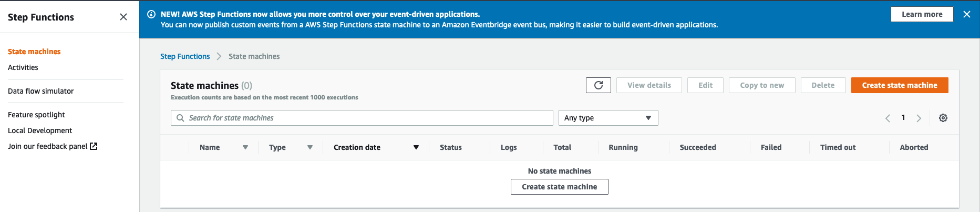Go to next page of results

919,118
